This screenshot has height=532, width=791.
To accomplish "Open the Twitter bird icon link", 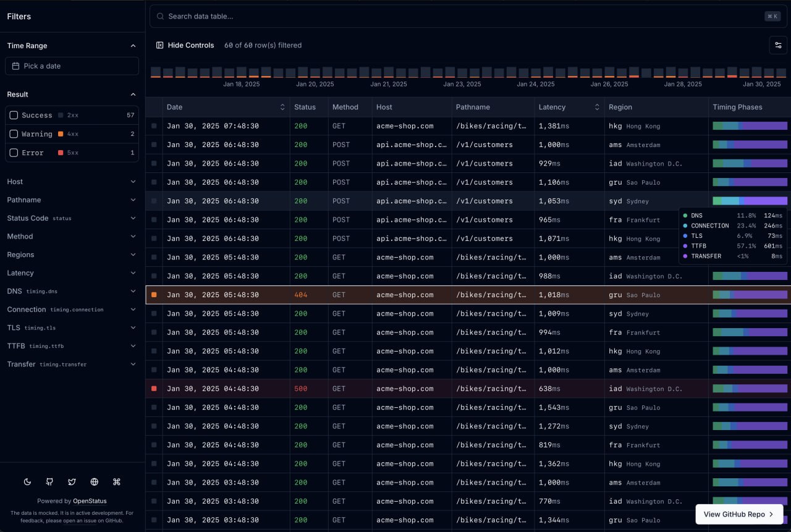I will coord(72,482).
